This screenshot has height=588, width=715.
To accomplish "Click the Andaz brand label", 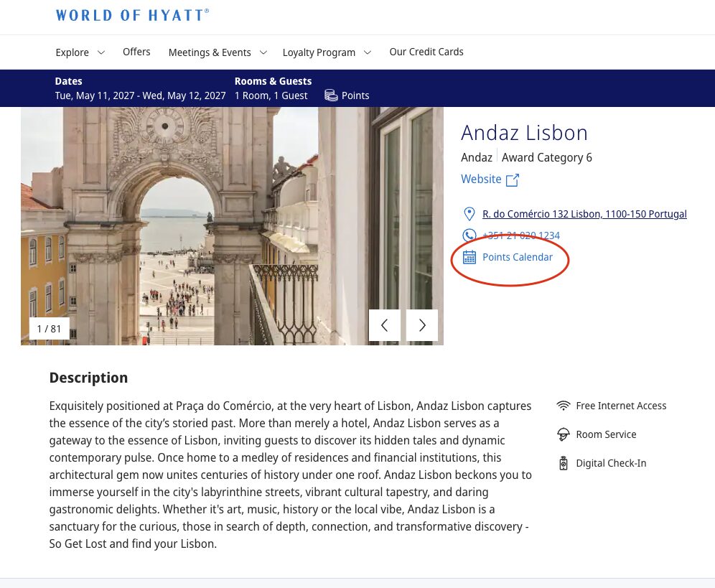I will click(x=477, y=157).
